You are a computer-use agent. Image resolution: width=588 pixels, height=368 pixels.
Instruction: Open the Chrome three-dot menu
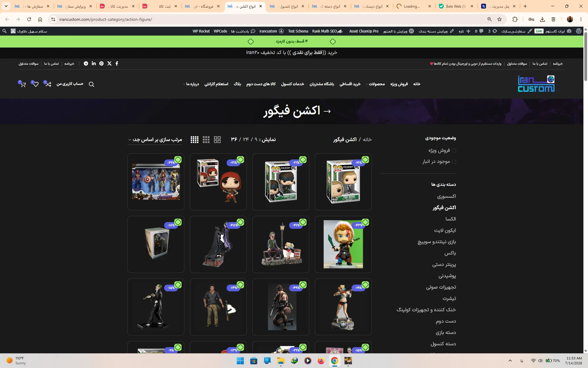(x=581, y=19)
